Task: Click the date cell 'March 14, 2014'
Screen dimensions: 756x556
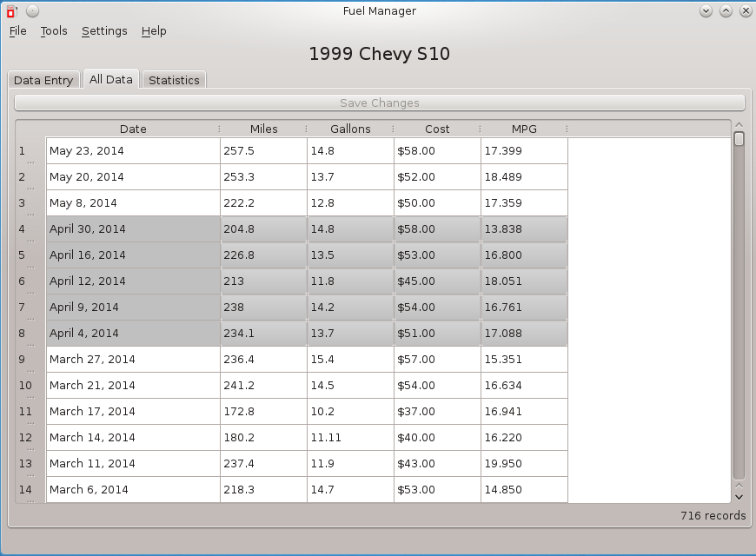Action: coord(133,437)
